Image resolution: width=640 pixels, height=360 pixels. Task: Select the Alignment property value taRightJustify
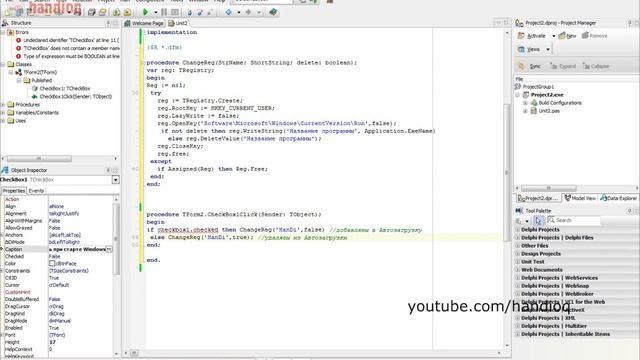click(x=64, y=213)
